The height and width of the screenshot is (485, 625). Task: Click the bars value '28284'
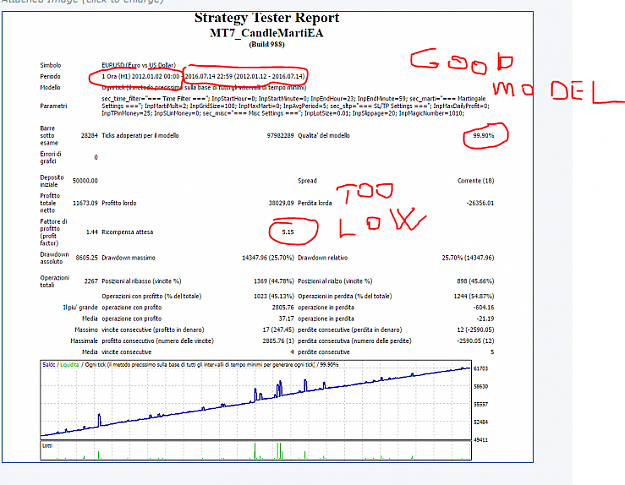89,135
